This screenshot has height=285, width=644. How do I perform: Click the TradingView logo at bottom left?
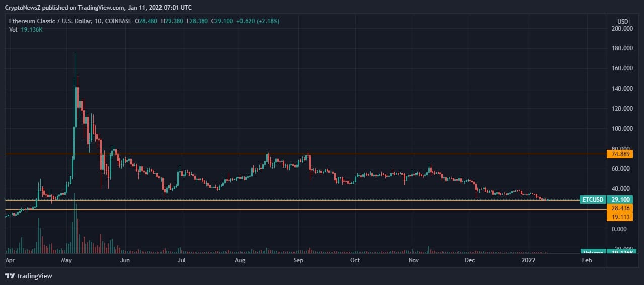tap(29, 276)
